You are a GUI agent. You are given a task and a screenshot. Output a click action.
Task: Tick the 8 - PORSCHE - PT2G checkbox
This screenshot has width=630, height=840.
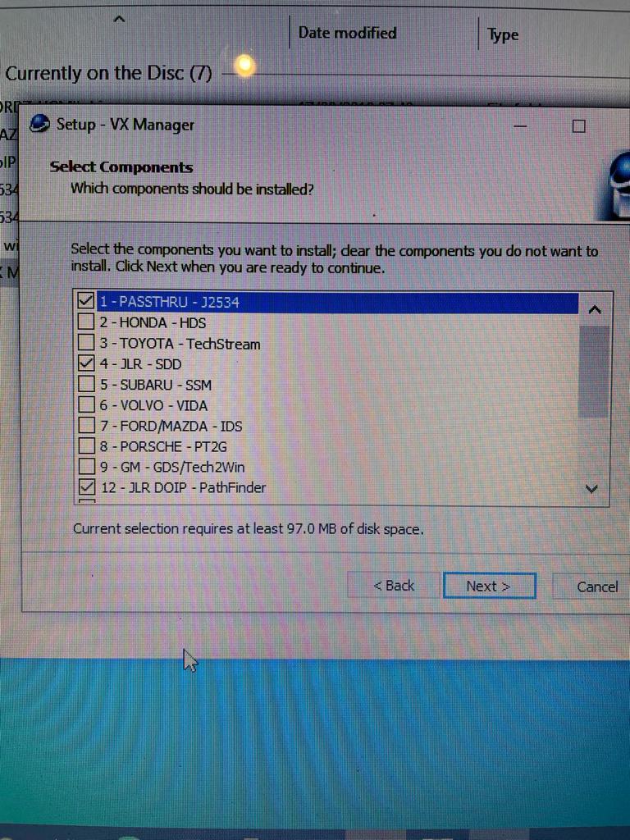(x=86, y=446)
